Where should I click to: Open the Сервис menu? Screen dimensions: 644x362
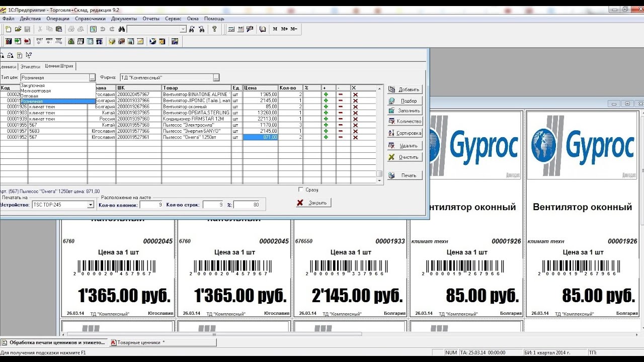tap(173, 19)
